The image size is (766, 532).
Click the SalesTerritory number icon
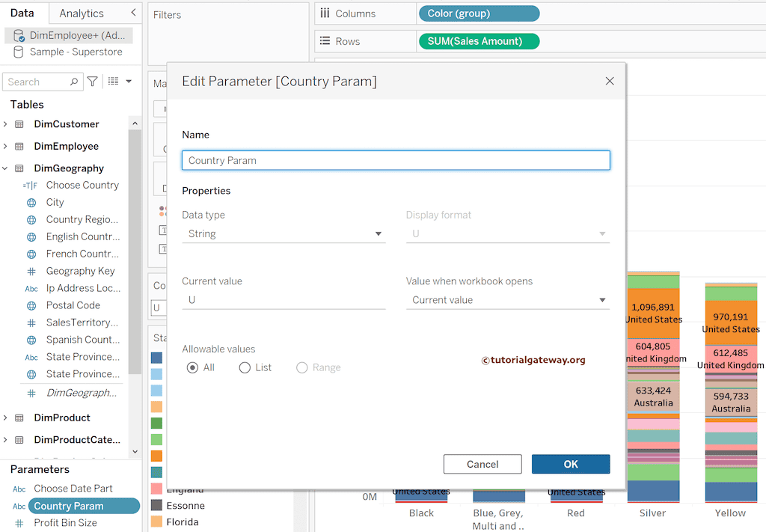(31, 322)
